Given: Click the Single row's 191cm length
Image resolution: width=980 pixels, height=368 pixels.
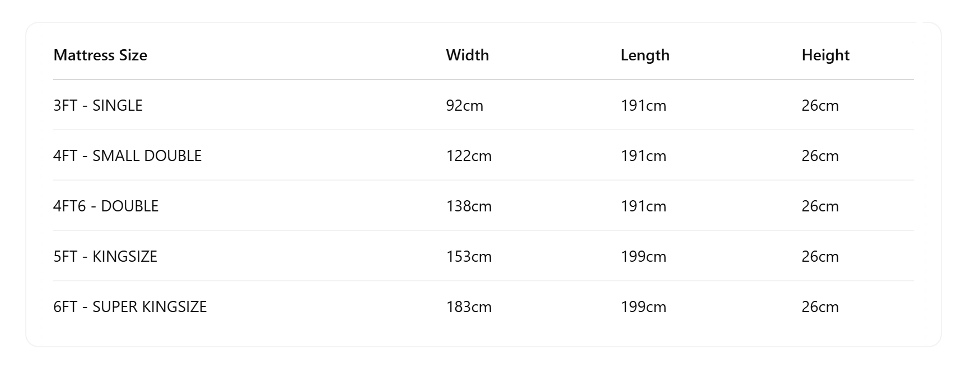Looking at the screenshot, I should 643,105.
